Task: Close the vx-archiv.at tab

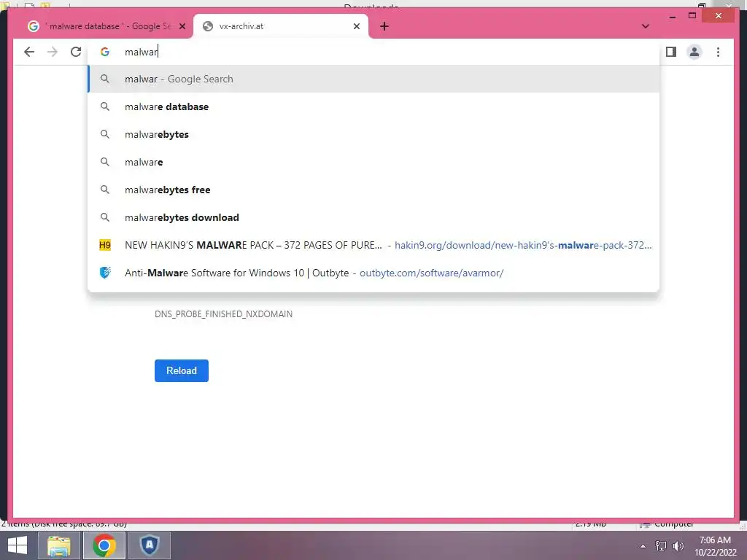Action: (356, 26)
